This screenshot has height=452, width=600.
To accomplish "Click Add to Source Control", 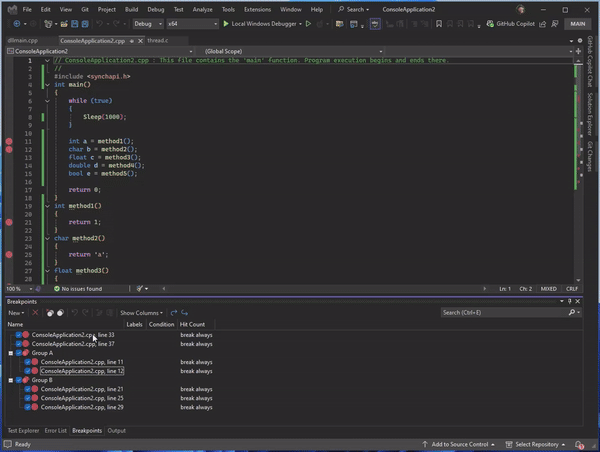I will click(x=458, y=444).
